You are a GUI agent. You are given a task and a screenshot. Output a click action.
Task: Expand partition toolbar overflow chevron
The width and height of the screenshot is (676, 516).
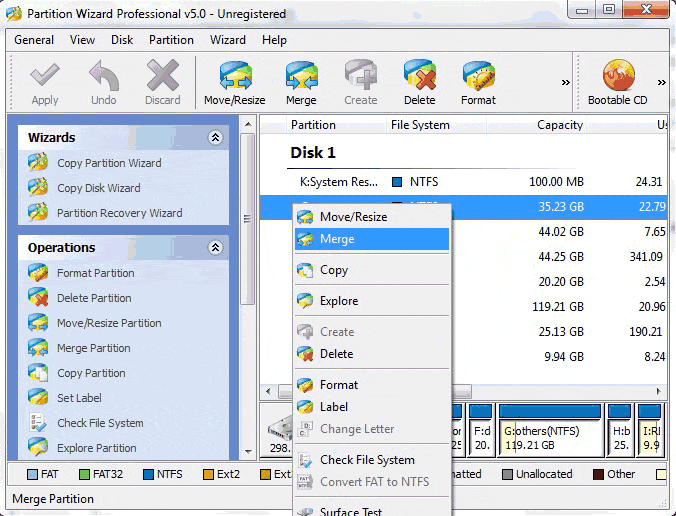(x=566, y=82)
